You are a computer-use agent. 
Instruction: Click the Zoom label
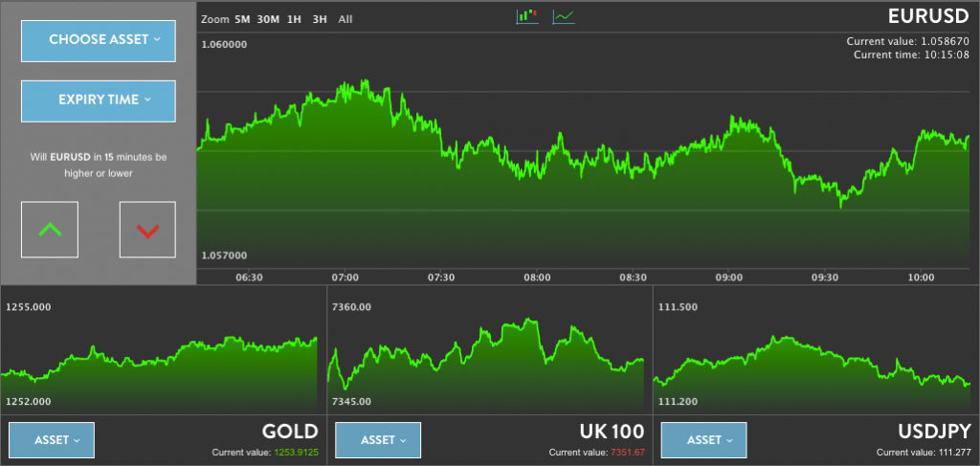pyautogui.click(x=215, y=19)
